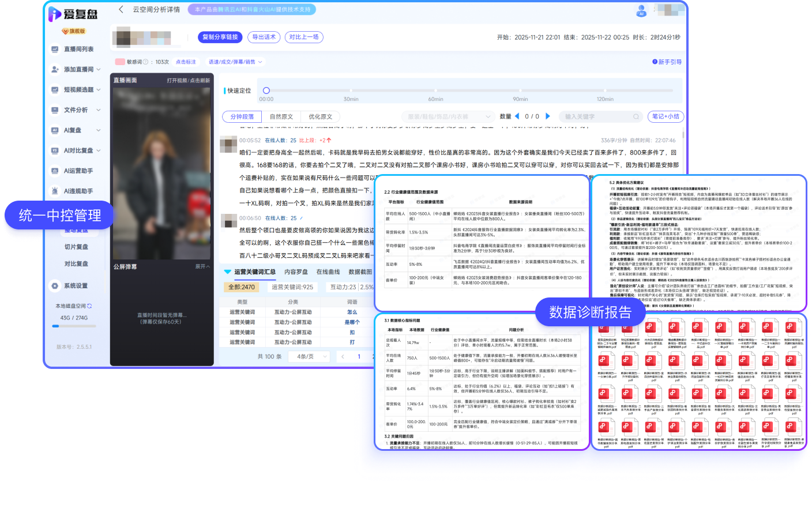Open 直播间列表 via its sidebar icon
This screenshot has width=812, height=505.
point(55,50)
